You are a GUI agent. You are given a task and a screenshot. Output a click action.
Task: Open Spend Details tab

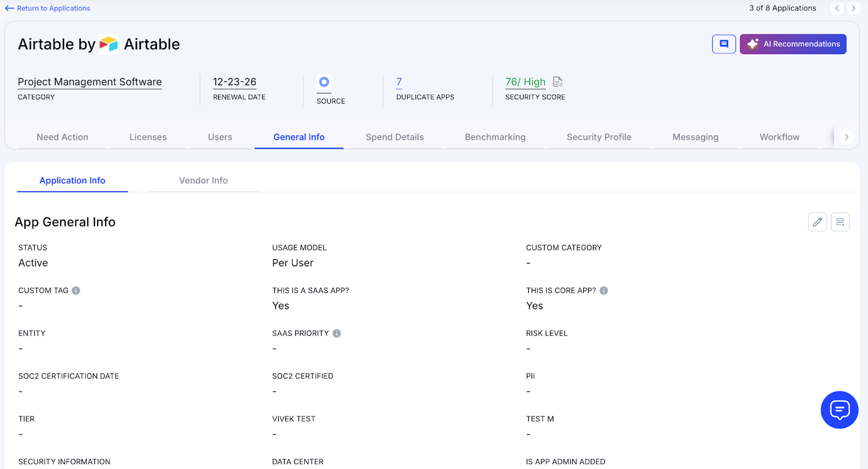[x=394, y=137]
